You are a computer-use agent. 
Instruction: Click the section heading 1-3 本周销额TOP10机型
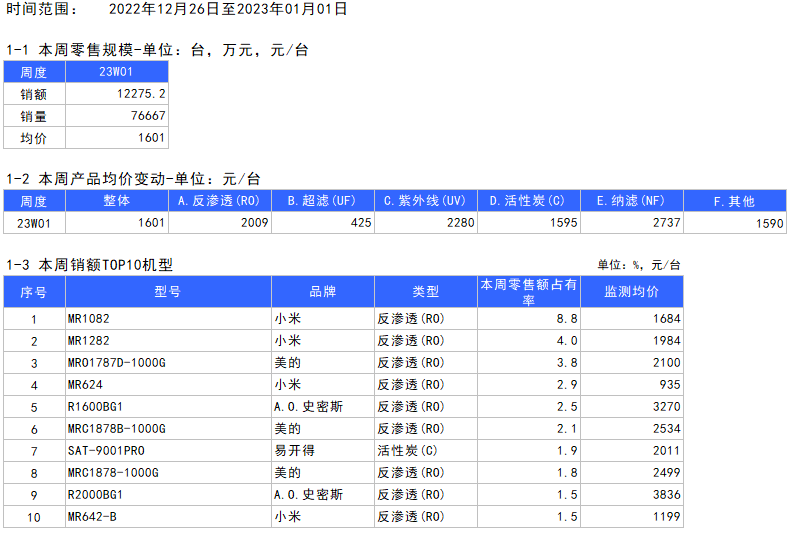coord(89,264)
